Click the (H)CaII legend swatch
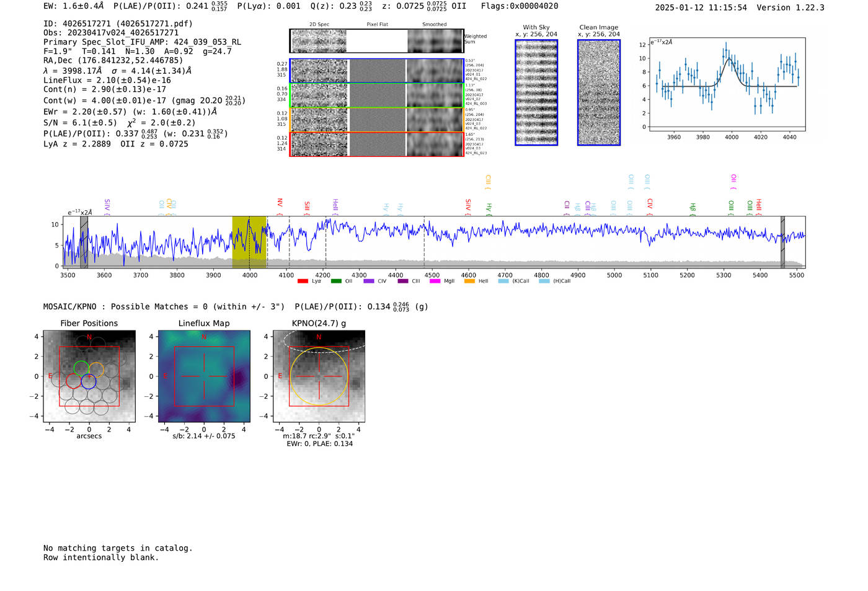 (544, 281)
